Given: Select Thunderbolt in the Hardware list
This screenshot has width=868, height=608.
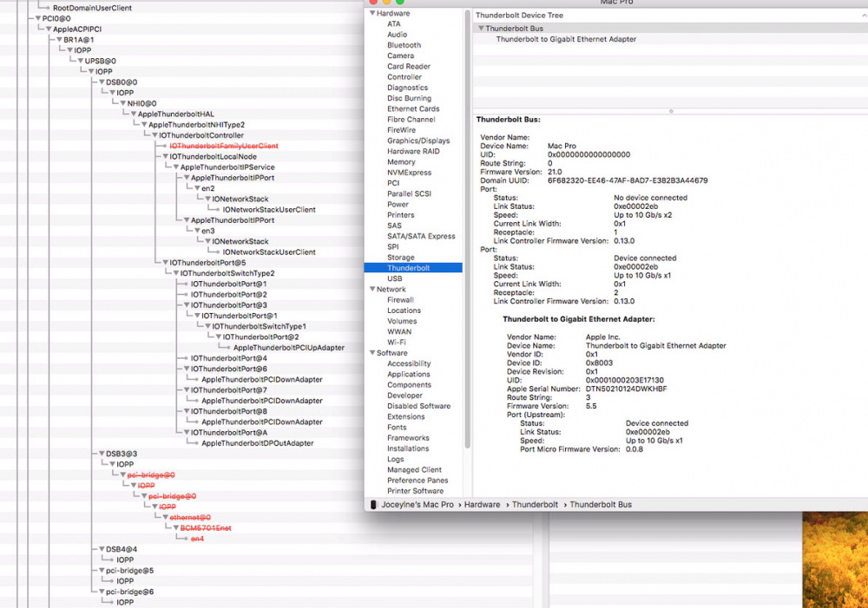Looking at the screenshot, I should [x=413, y=268].
